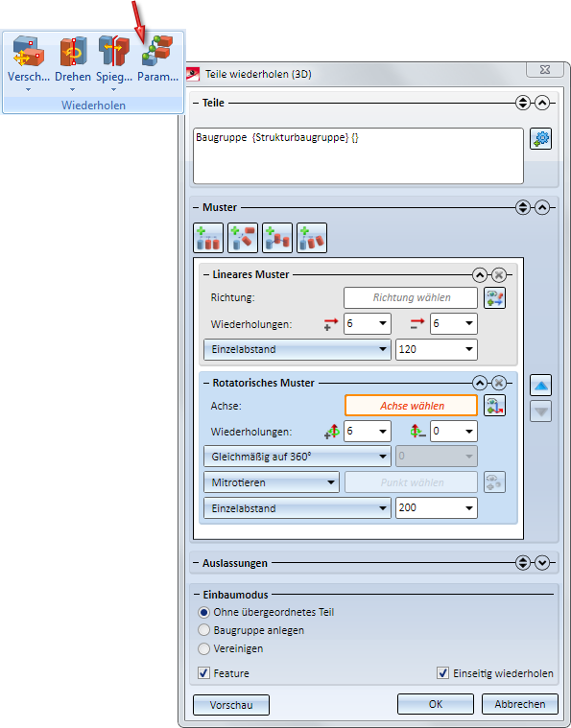Move pattern up with blue arrow
This screenshot has height=728, width=571.
tap(541, 385)
